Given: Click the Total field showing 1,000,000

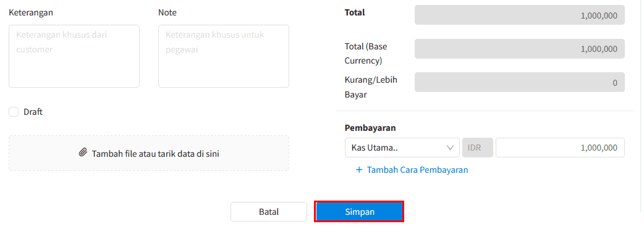Looking at the screenshot, I should coord(520,15).
